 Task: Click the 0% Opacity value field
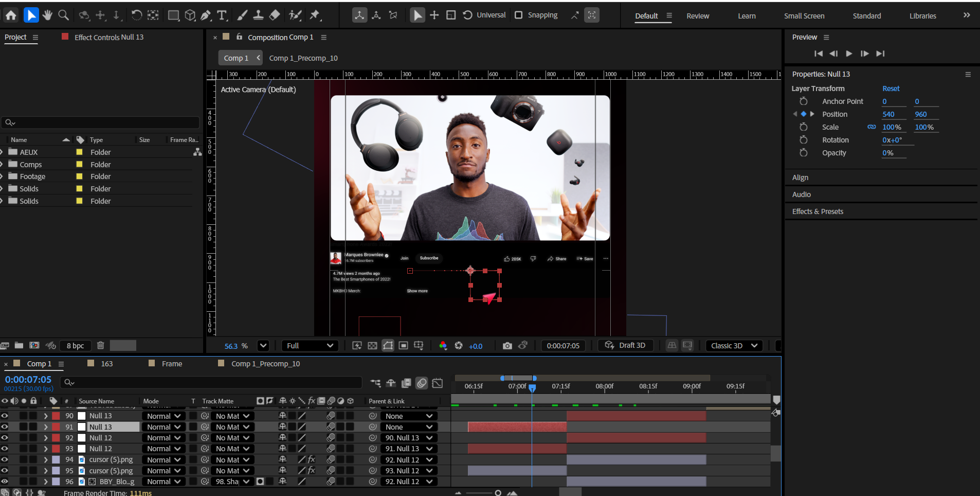tap(888, 153)
